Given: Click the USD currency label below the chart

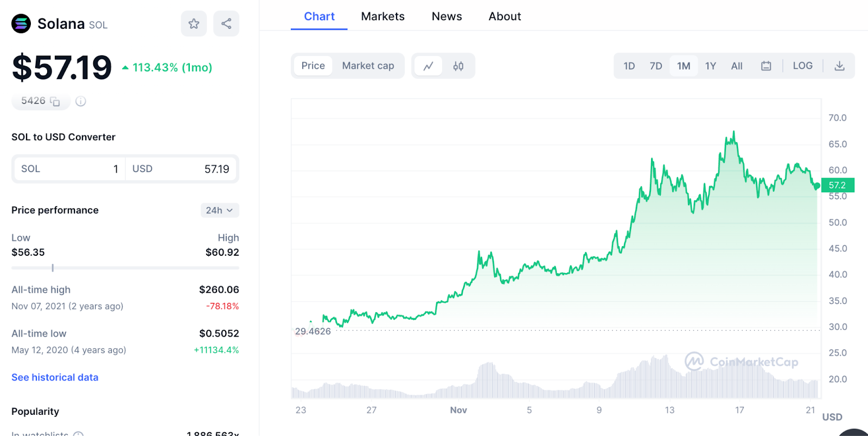Looking at the screenshot, I should pyautogui.click(x=832, y=417).
